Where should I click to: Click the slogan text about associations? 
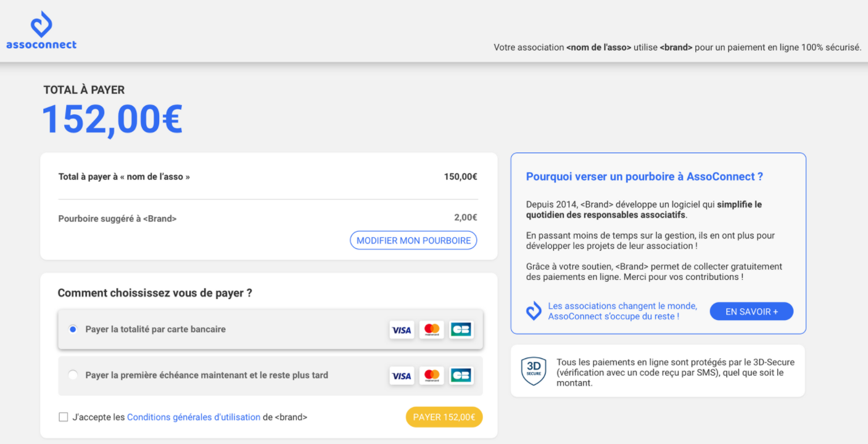622,311
